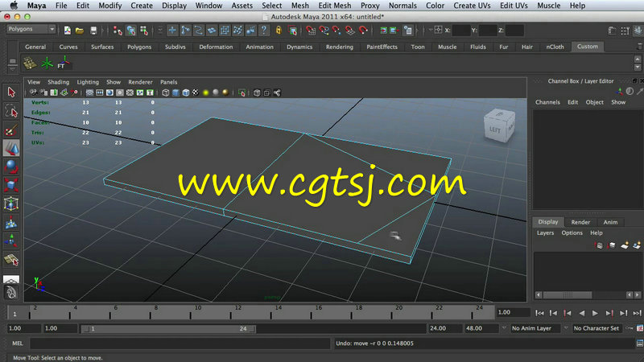
Task: Select the arrow Select tool in toolbox
Action: (11, 92)
